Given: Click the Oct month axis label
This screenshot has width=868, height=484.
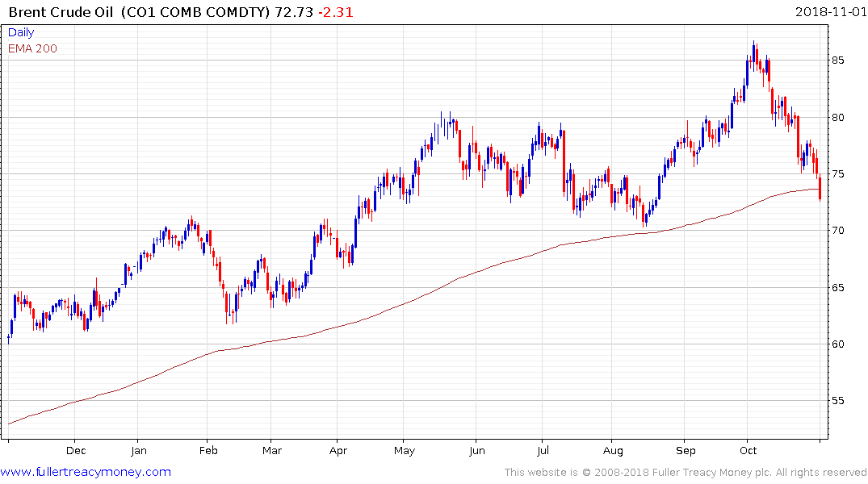Looking at the screenshot, I should (x=748, y=450).
